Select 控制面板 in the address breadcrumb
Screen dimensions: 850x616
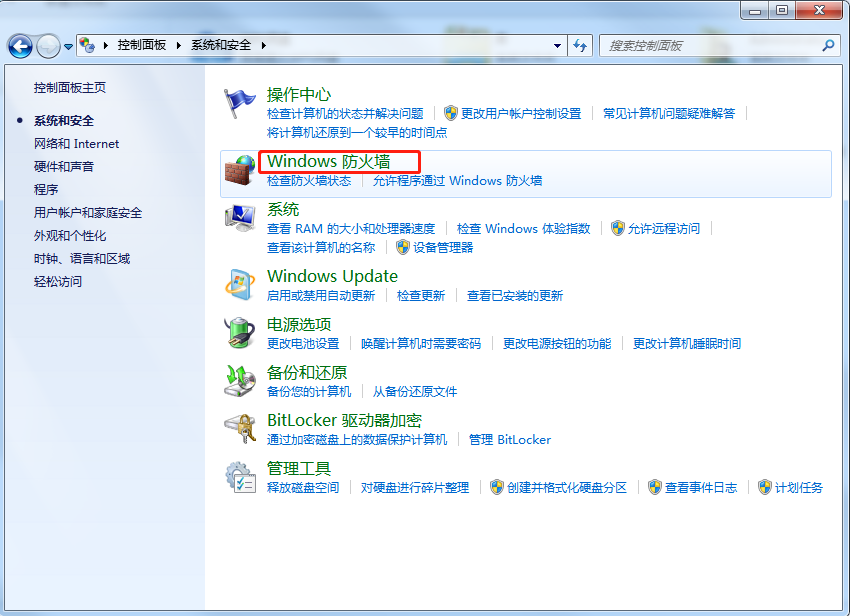click(x=142, y=45)
